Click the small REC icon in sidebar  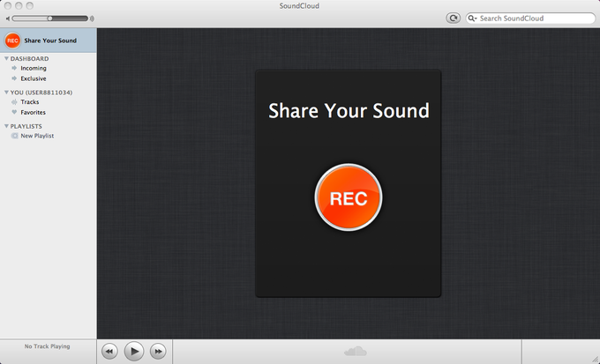(12, 41)
